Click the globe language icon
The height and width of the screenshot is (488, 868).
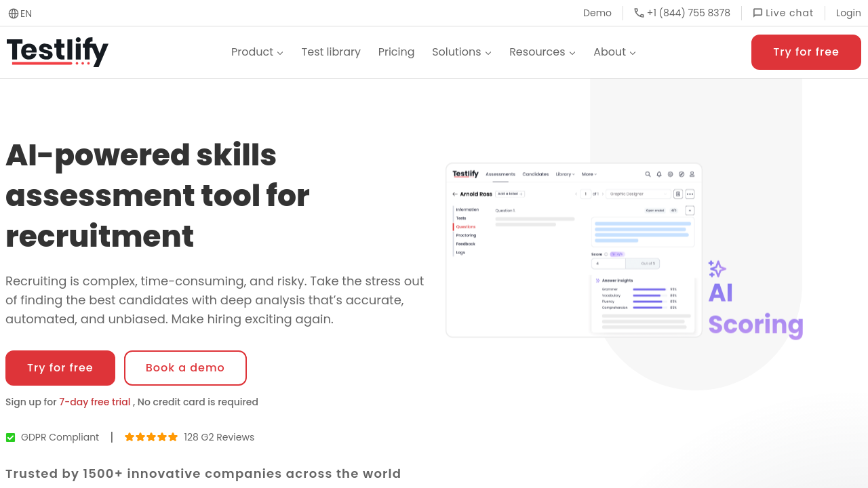coord(14,14)
